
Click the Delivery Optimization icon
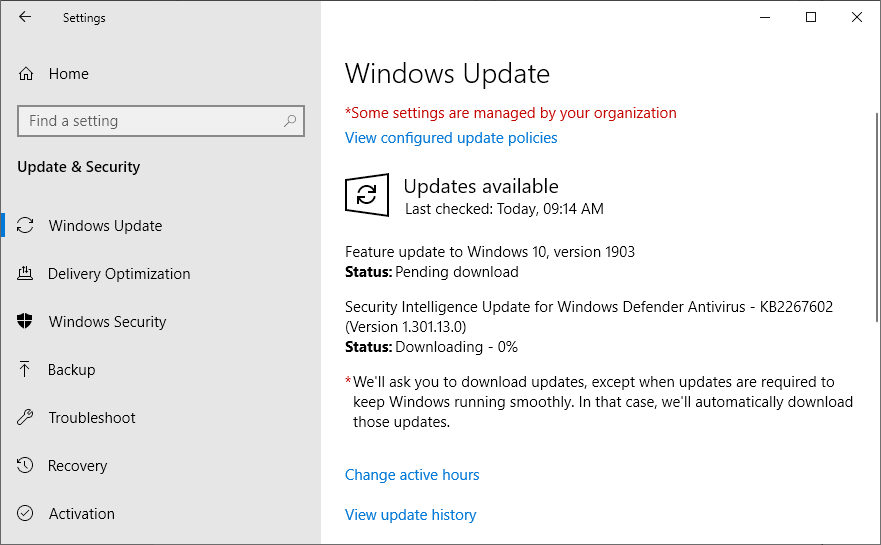[25, 273]
